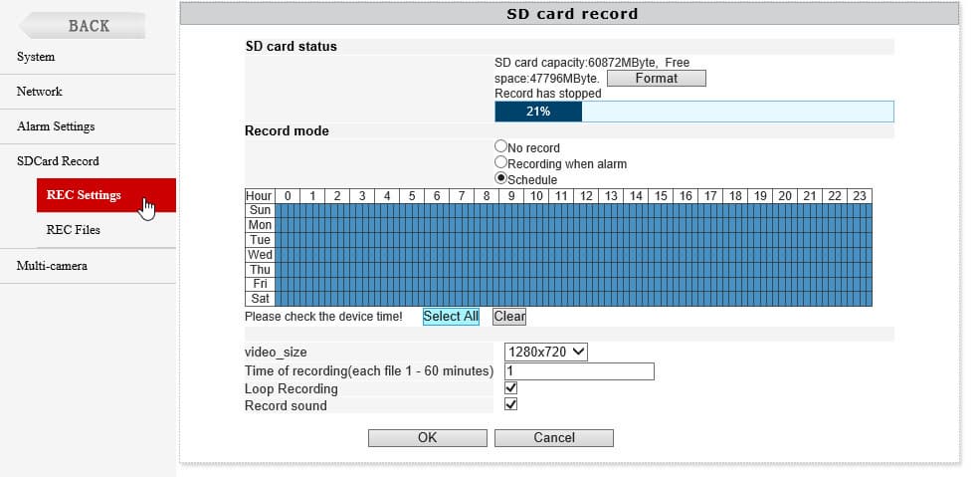Click 'Please check the device time!' notice
The image size is (980, 477).
click(x=323, y=317)
